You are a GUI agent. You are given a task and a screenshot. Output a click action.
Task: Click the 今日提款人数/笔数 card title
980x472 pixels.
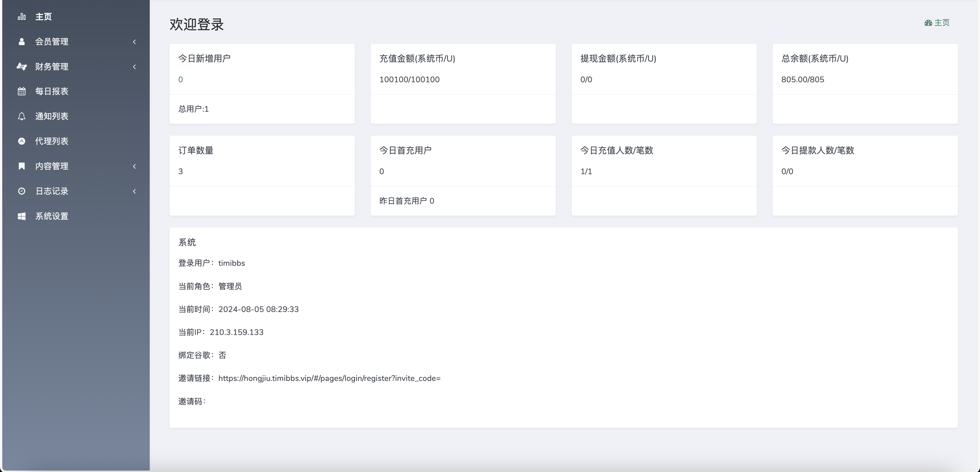click(x=818, y=150)
